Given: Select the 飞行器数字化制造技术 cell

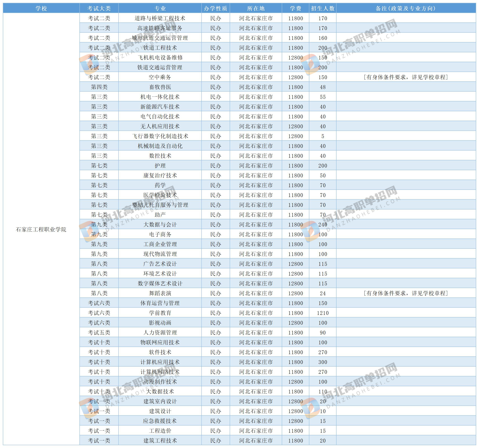Looking at the screenshot, I should [160, 136].
